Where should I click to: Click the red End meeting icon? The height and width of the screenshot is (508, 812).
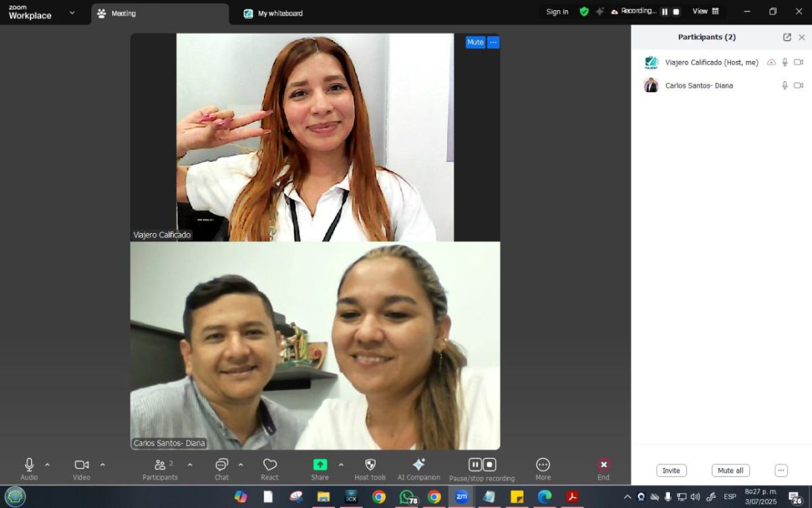click(x=604, y=465)
